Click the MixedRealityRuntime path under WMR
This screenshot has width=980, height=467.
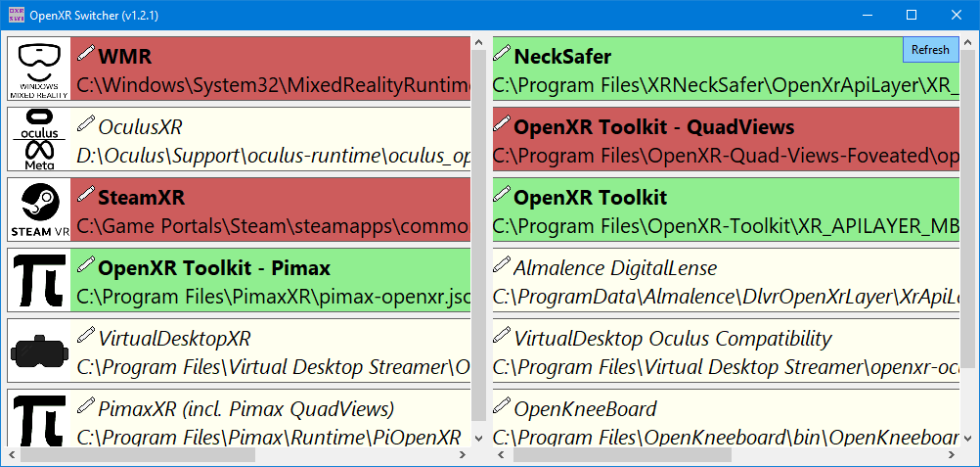coord(273,86)
